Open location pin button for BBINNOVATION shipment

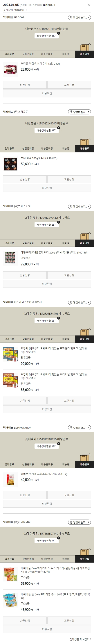coord(79,428)
